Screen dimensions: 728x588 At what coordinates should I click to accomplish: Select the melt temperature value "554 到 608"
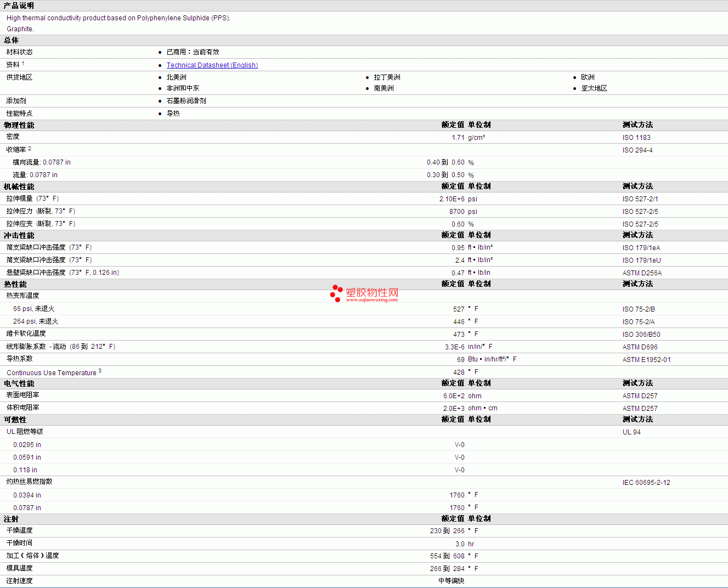coord(447,556)
